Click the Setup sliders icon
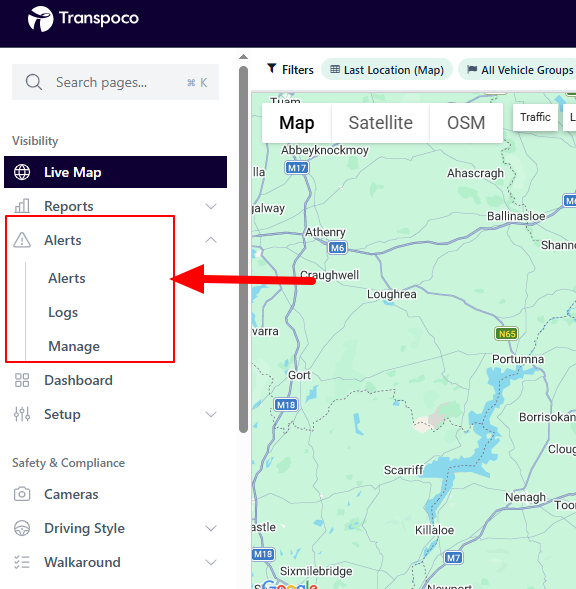The height and width of the screenshot is (589, 576). (22, 414)
